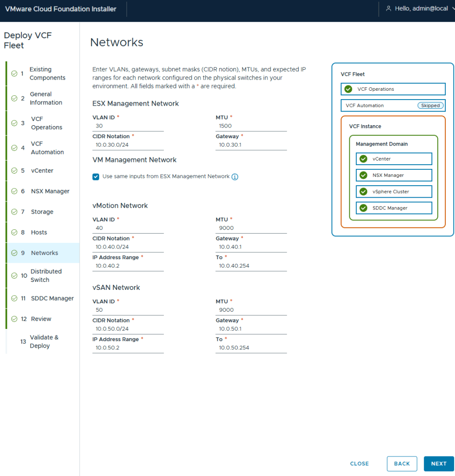This screenshot has height=476, width=455.
Task: Click green checkmark on VCF Operations box
Action: (x=348, y=89)
